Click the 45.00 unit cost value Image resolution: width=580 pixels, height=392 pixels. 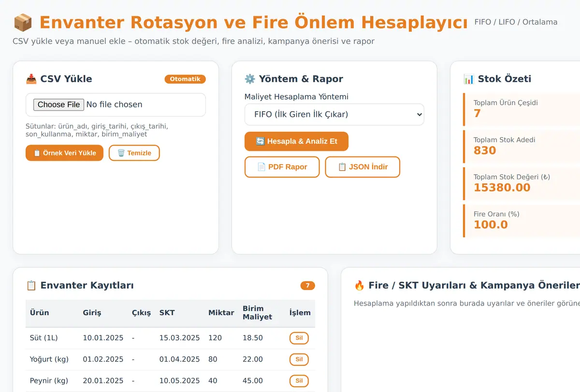click(x=253, y=380)
